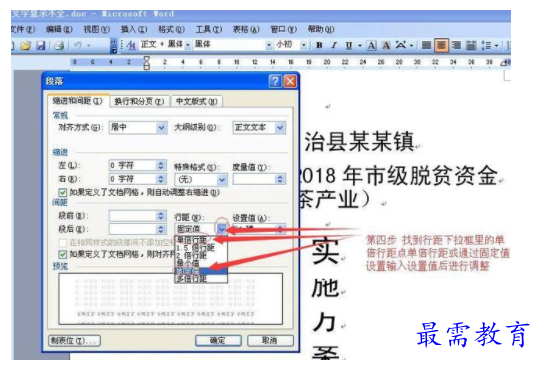Open the 帮助 menu
538x366 pixels.
pos(321,29)
